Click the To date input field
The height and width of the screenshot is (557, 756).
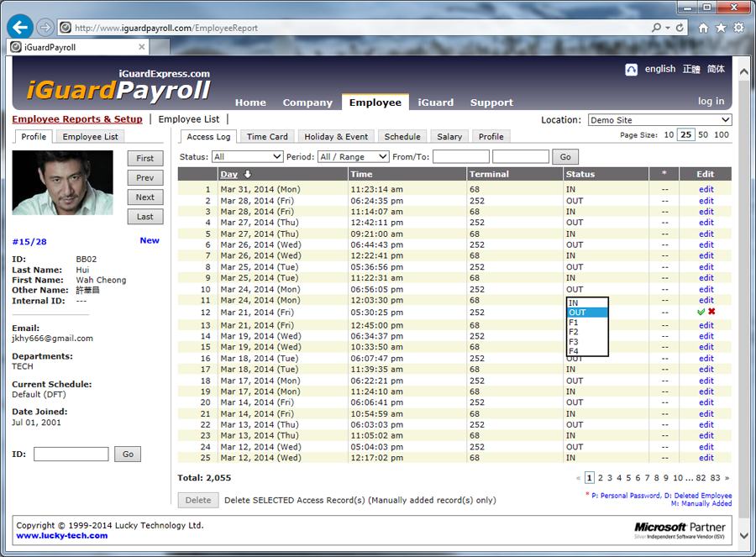coord(521,157)
